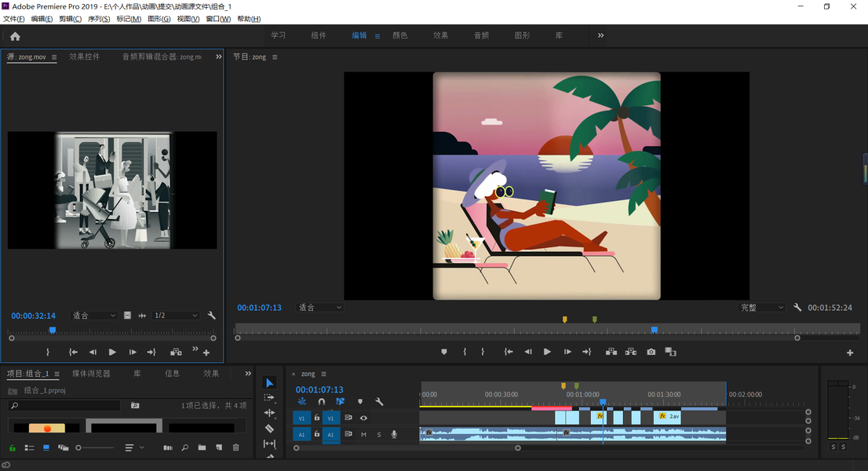Toggle V1 track output eye
The width and height of the screenshot is (868, 471).
point(363,418)
